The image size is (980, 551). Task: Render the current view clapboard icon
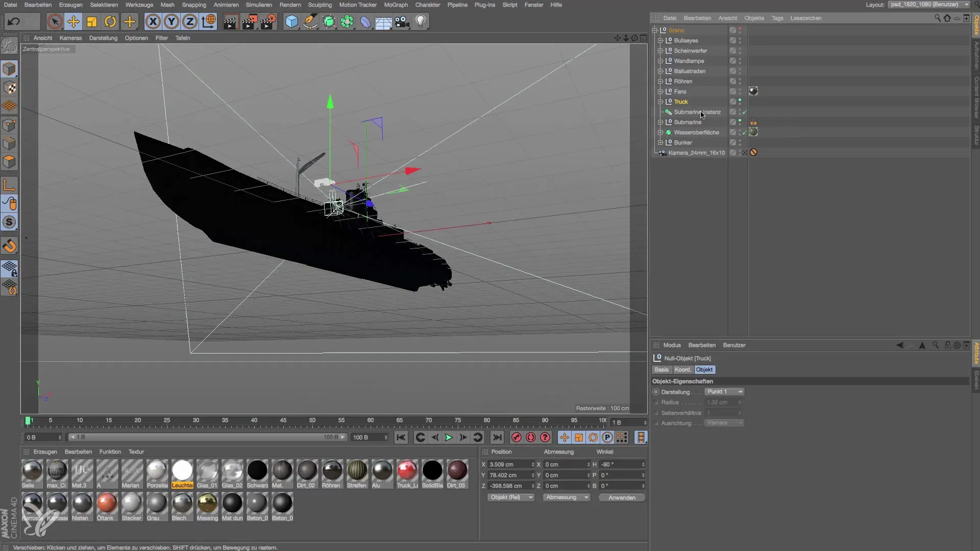[231, 21]
